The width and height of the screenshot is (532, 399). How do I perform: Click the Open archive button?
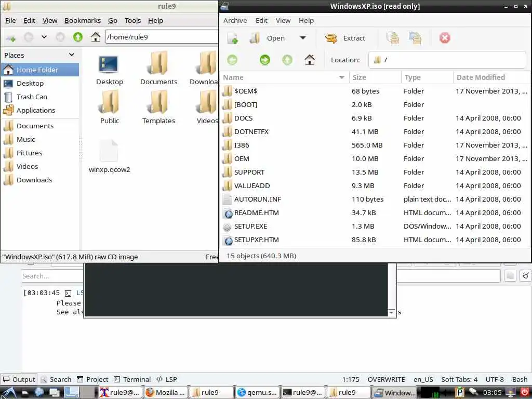[268, 38]
